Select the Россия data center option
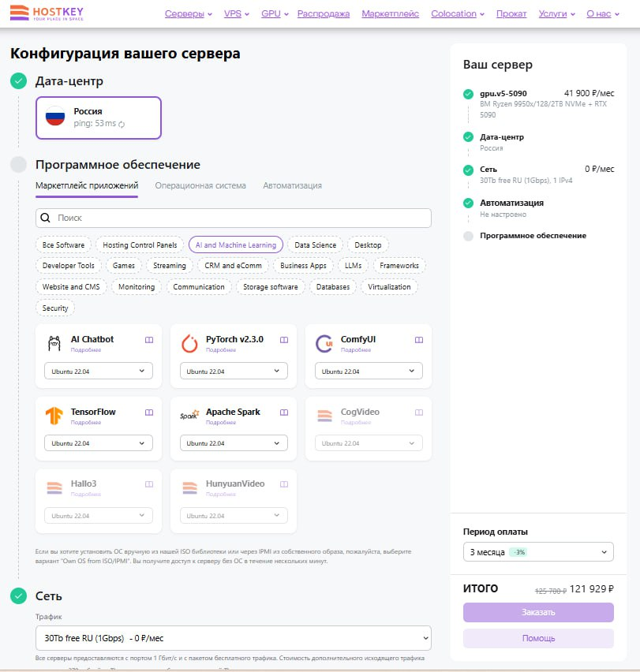 (99, 118)
